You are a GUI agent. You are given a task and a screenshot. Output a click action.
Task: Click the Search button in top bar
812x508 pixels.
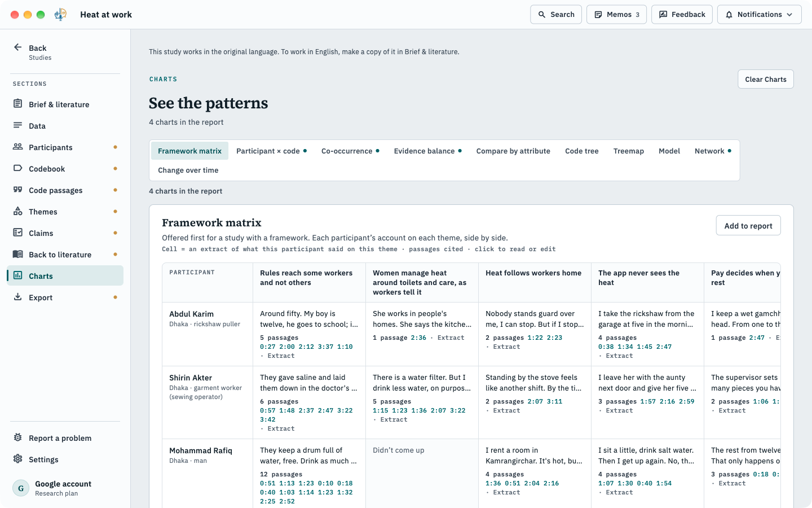(556, 15)
